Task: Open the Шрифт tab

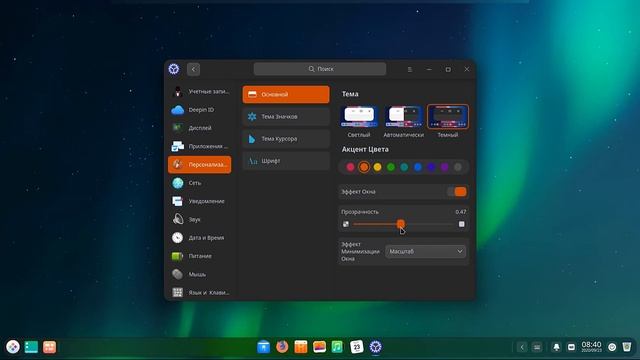Action: coord(286,161)
